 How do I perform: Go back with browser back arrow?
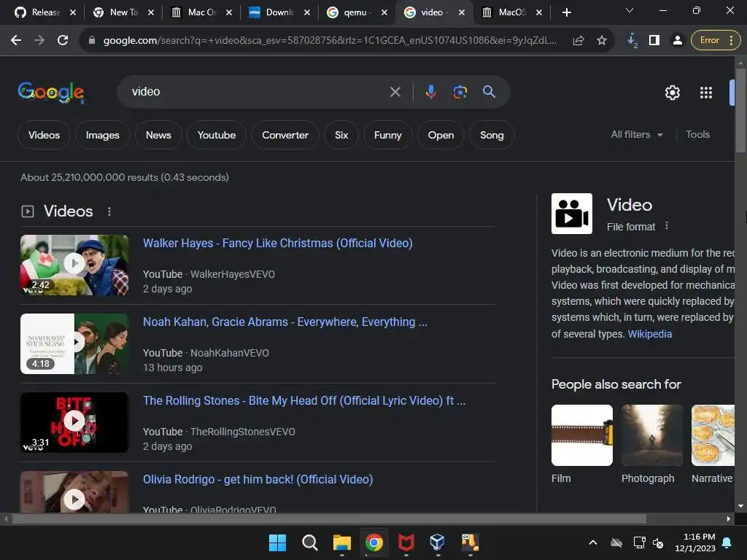tap(16, 41)
